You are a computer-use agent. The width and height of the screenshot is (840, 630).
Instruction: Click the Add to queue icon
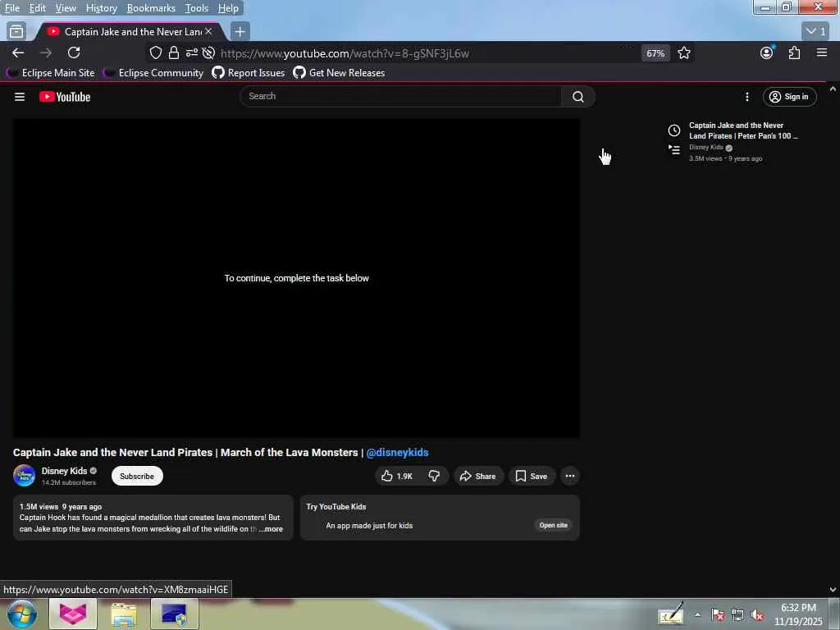[674, 150]
